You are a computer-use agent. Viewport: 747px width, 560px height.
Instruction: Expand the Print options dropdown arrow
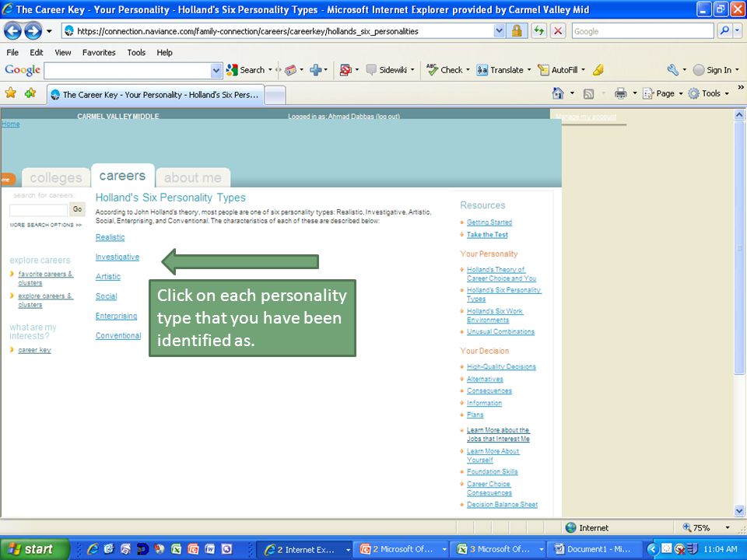(x=635, y=94)
